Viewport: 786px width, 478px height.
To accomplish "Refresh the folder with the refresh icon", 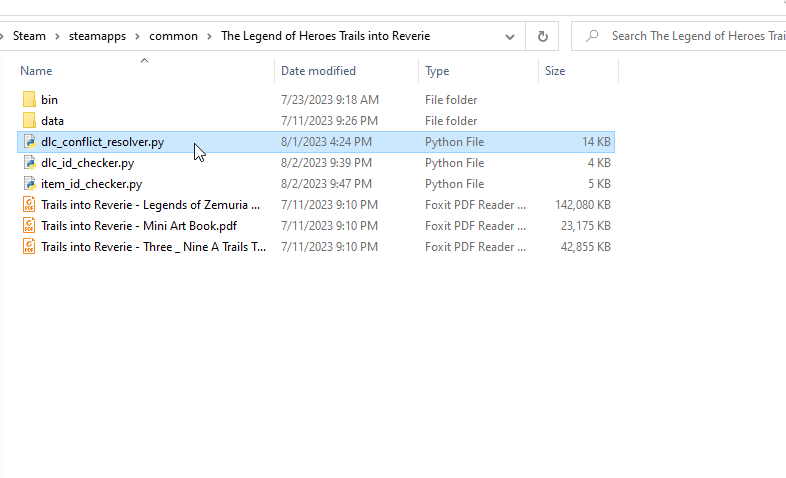I will click(542, 36).
